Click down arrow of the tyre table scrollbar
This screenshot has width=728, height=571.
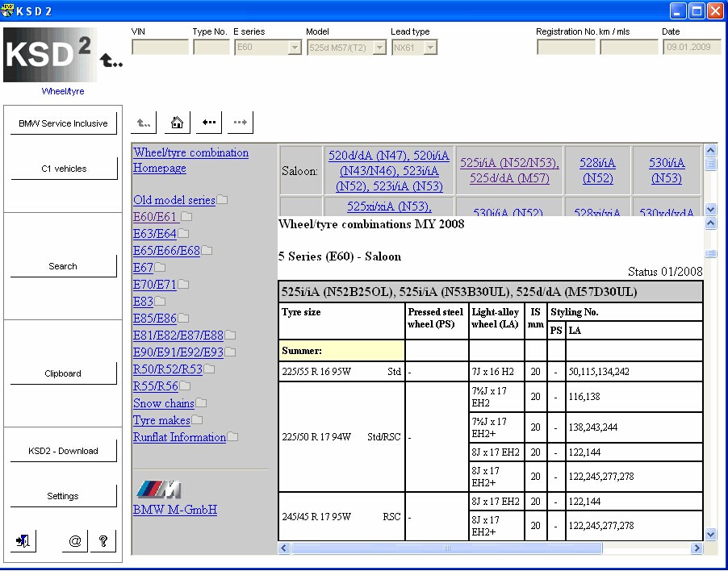pos(710,535)
